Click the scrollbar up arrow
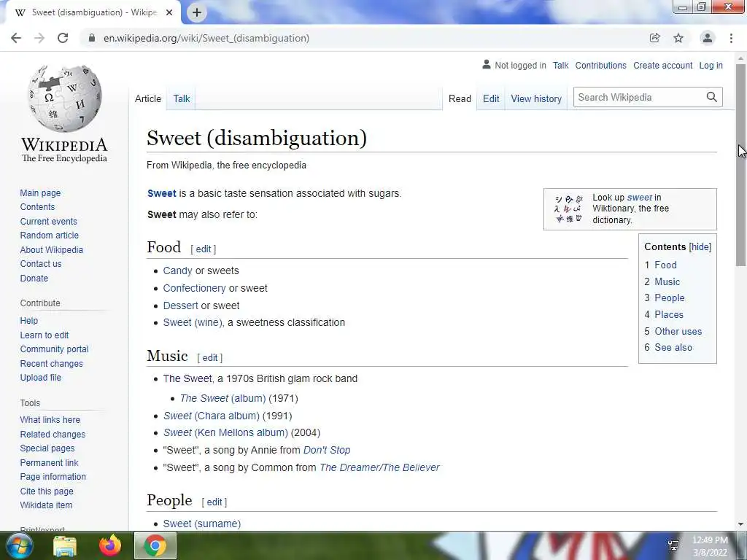 [740, 59]
